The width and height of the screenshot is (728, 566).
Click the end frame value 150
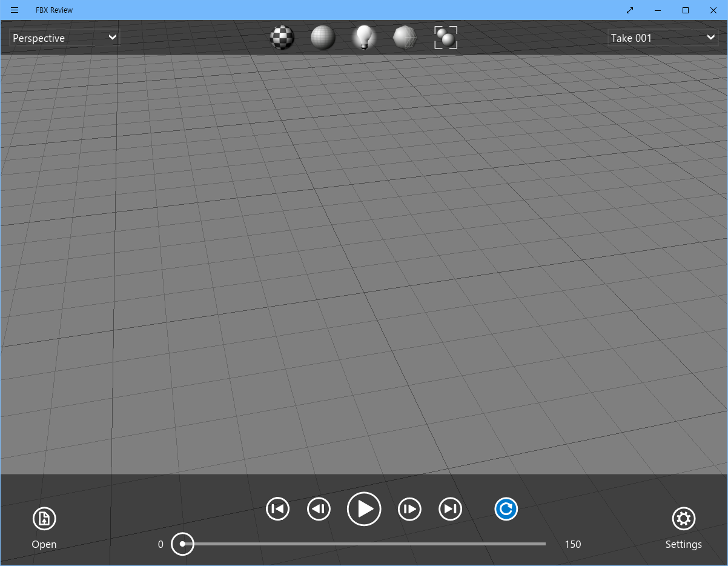pos(573,544)
